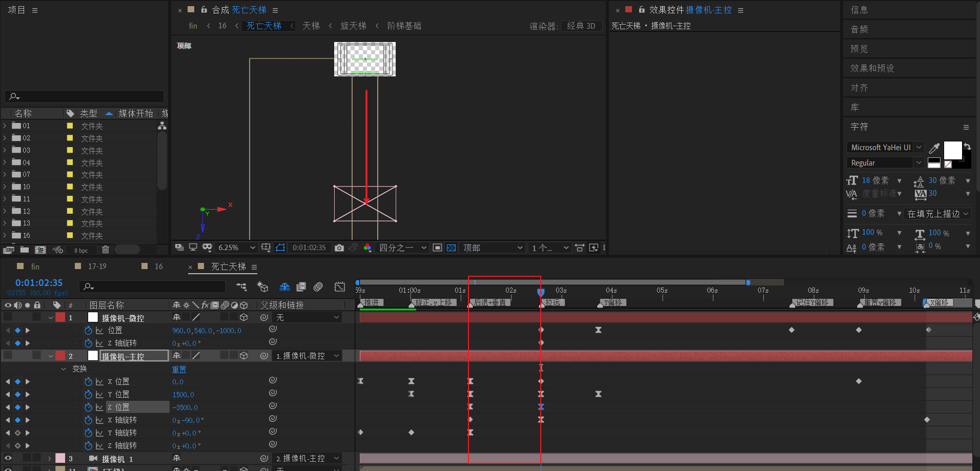Open the pickwhip for 摄像机-主控 parent
980x471 pixels.
pyautogui.click(x=264, y=356)
